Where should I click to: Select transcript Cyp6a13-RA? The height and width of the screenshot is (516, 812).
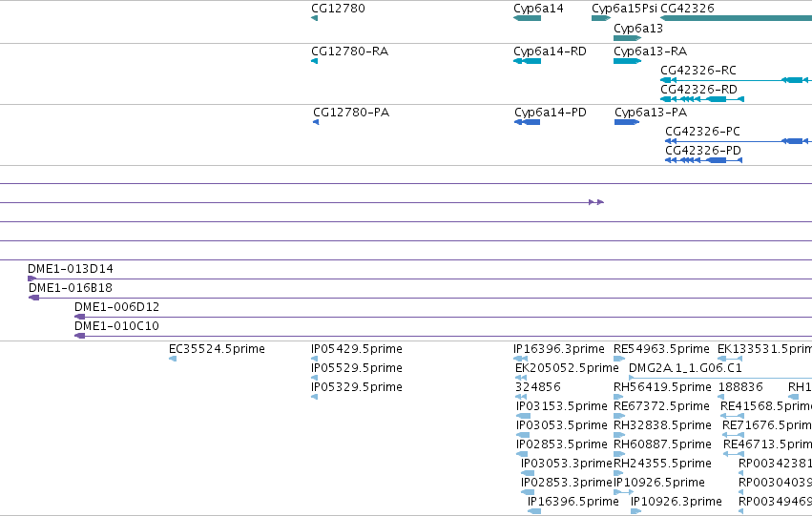650,52
